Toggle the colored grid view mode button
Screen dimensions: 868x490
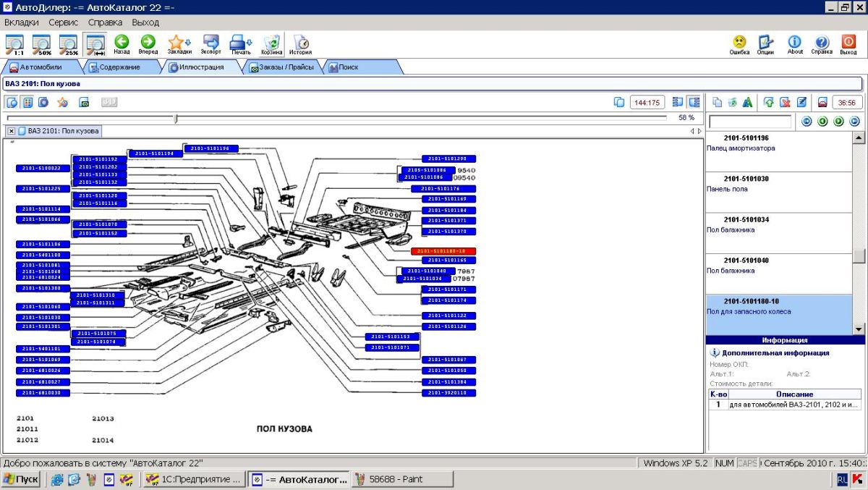point(27,102)
